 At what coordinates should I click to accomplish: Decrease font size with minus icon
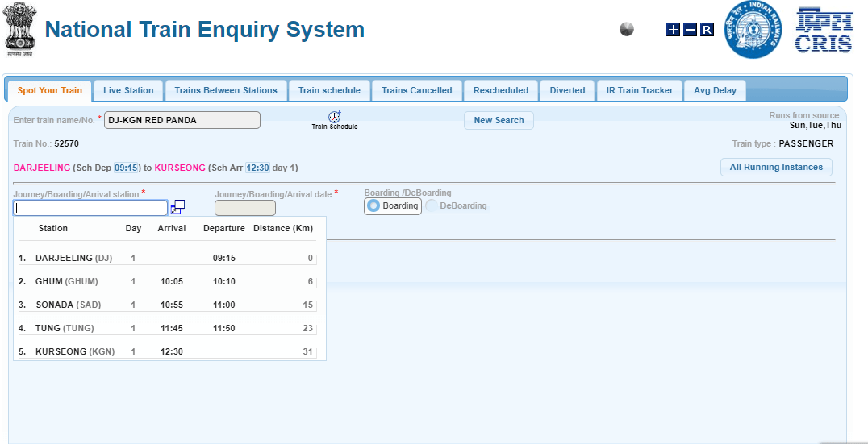(690, 30)
